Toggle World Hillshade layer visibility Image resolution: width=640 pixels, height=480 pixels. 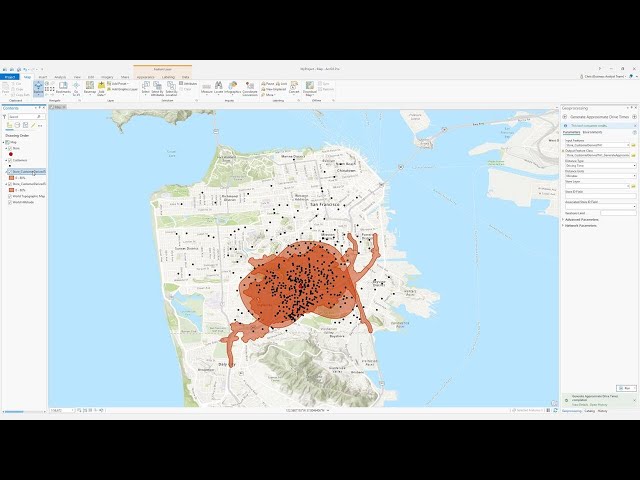[x=10, y=202]
